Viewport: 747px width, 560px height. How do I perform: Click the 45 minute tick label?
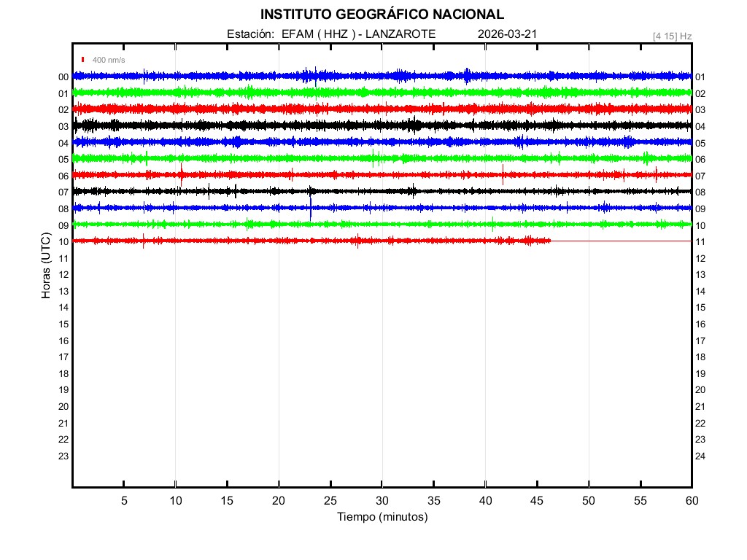tap(537, 500)
